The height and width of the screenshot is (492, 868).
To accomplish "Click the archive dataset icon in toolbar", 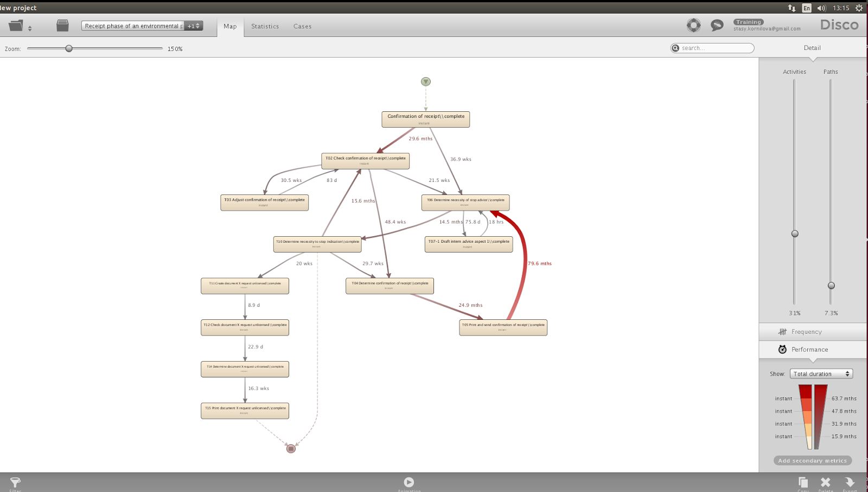I will pos(61,25).
